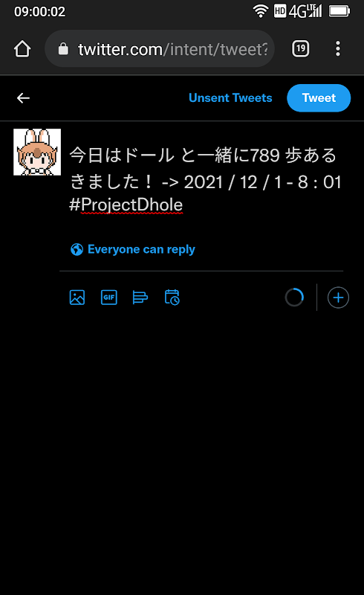Click the twitter.com address bar

[160, 49]
